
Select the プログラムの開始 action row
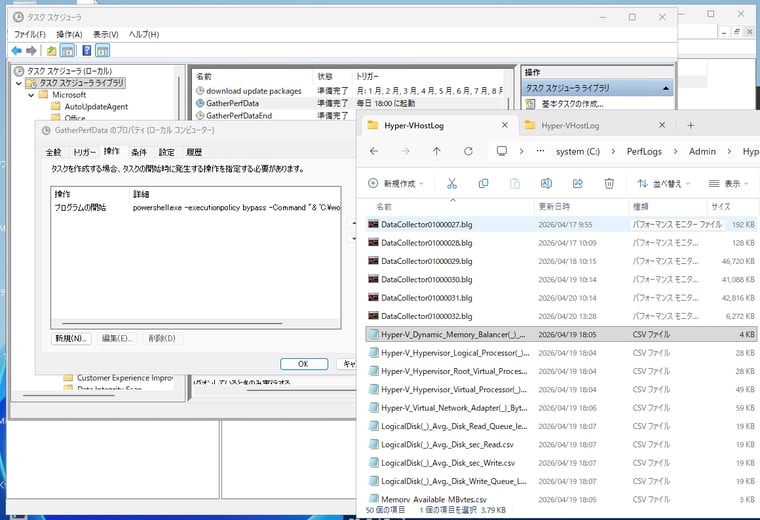[196, 207]
